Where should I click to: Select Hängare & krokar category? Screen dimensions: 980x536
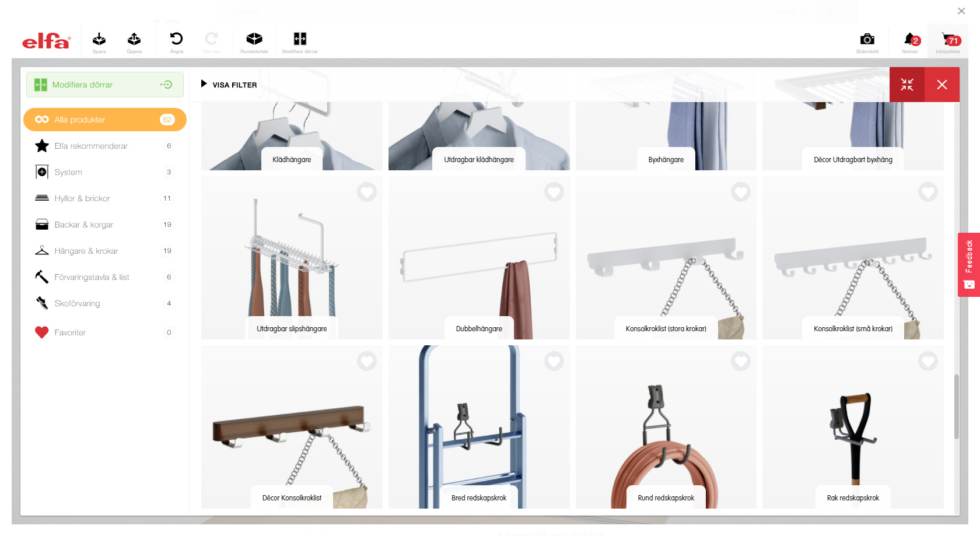[x=86, y=251]
